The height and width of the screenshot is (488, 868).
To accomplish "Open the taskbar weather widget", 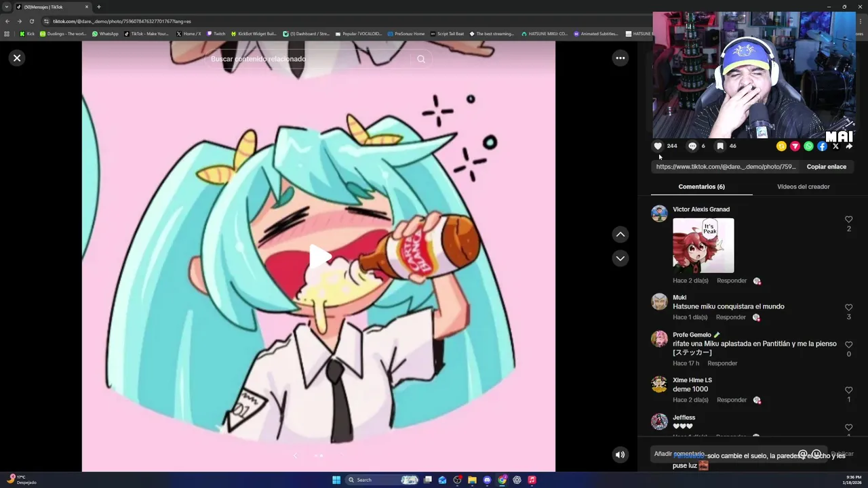I will [x=22, y=480].
